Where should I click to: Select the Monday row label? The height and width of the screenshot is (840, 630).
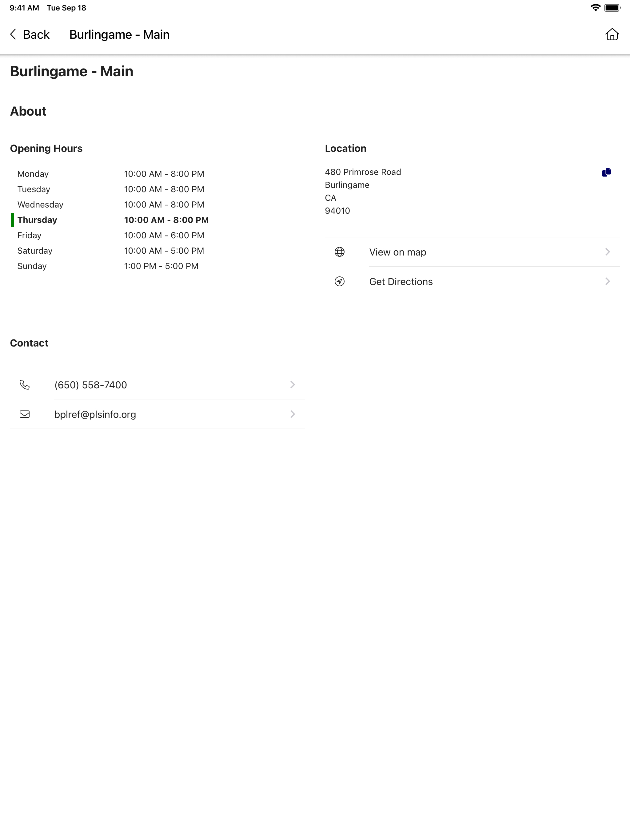coord(33,174)
